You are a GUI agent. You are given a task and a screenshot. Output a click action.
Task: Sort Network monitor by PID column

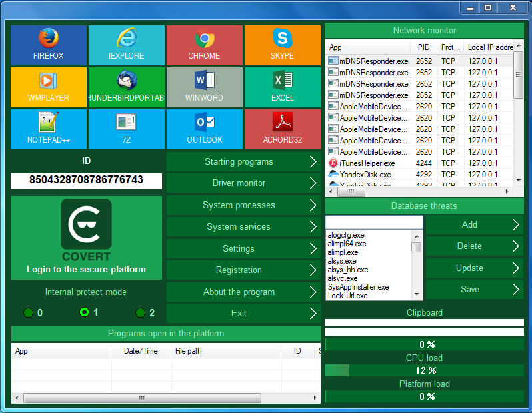[x=424, y=47]
